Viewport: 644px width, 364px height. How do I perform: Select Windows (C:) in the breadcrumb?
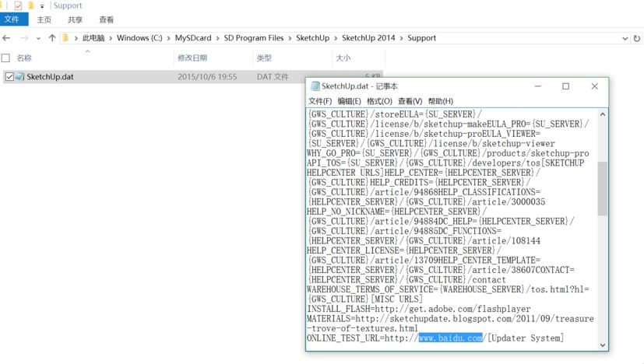[x=139, y=38]
